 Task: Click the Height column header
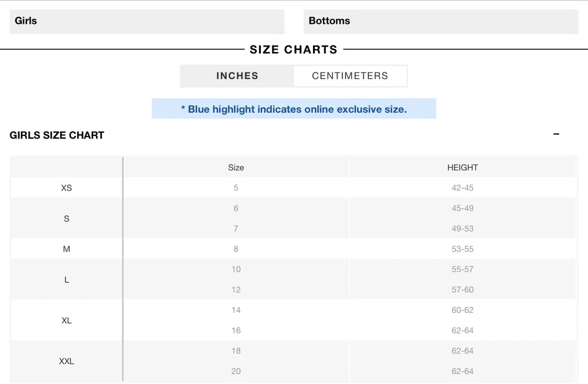coord(462,167)
